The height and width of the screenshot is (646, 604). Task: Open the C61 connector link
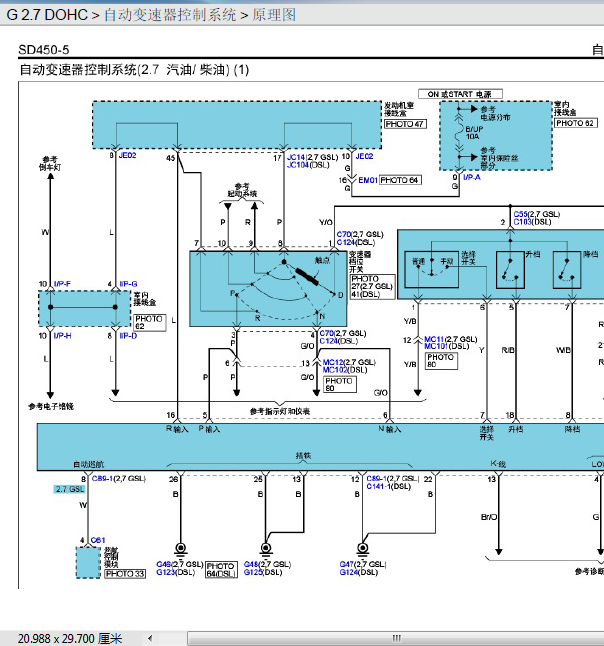(98, 540)
